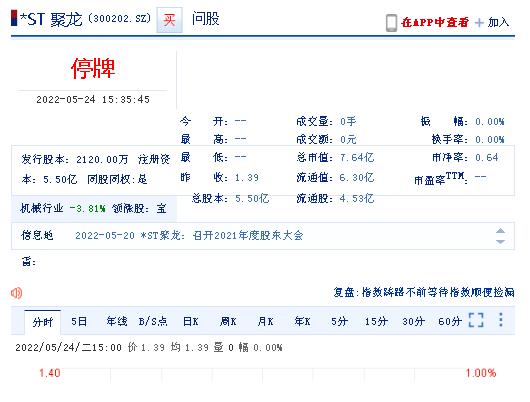Click the red 停牌 status text

93,68
